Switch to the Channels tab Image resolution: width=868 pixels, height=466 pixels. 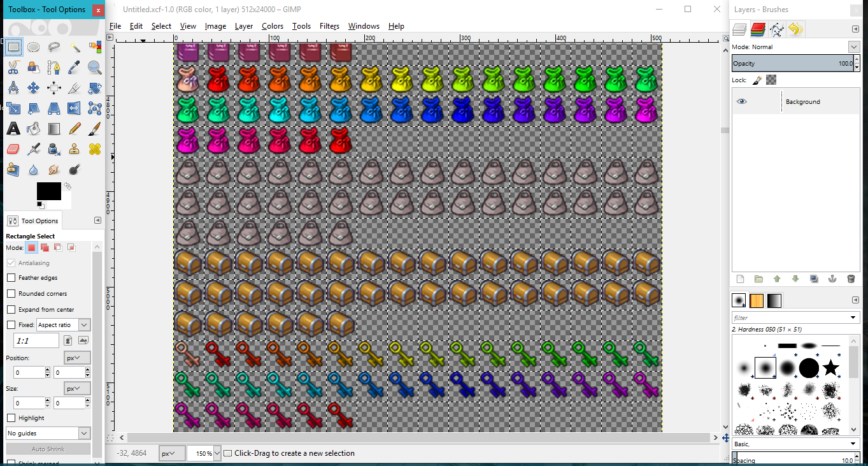pyautogui.click(x=758, y=29)
